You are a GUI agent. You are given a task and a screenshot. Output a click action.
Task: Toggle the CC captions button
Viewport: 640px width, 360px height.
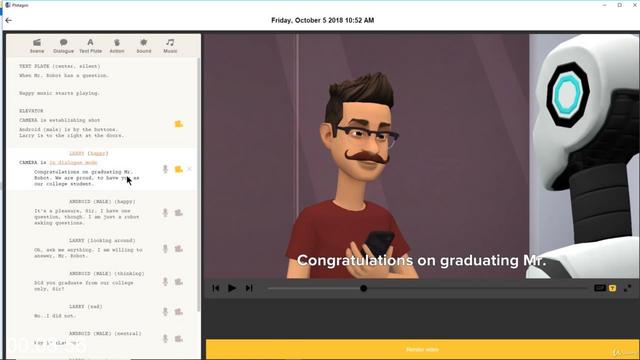click(x=600, y=288)
